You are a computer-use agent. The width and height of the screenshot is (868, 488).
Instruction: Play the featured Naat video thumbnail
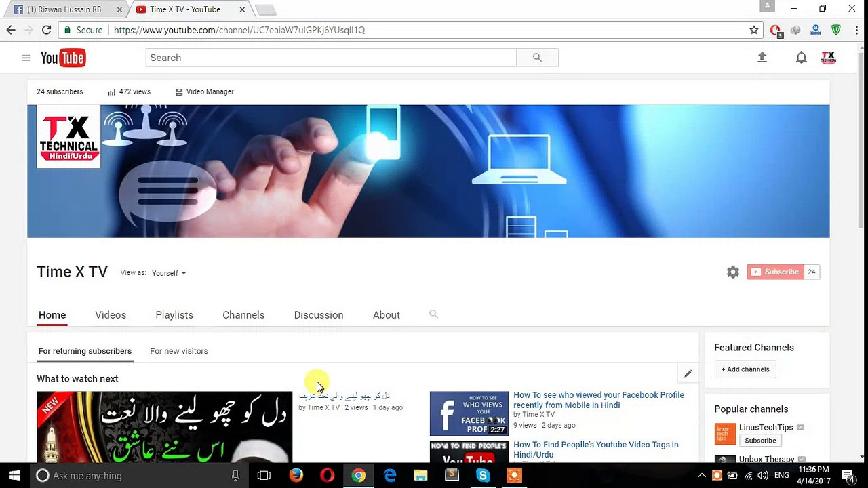[165, 427]
